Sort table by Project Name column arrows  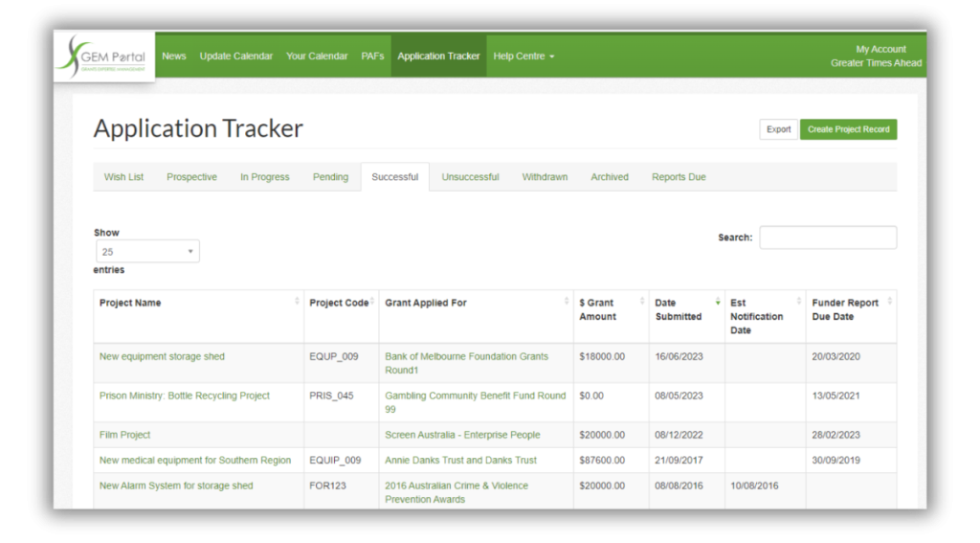coord(297,302)
